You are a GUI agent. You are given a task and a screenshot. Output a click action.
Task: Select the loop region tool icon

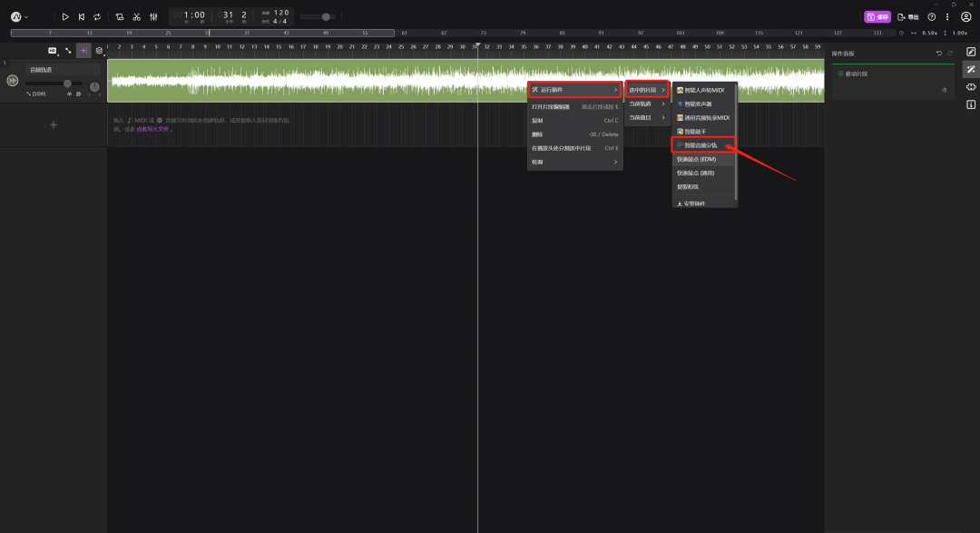[x=120, y=17]
